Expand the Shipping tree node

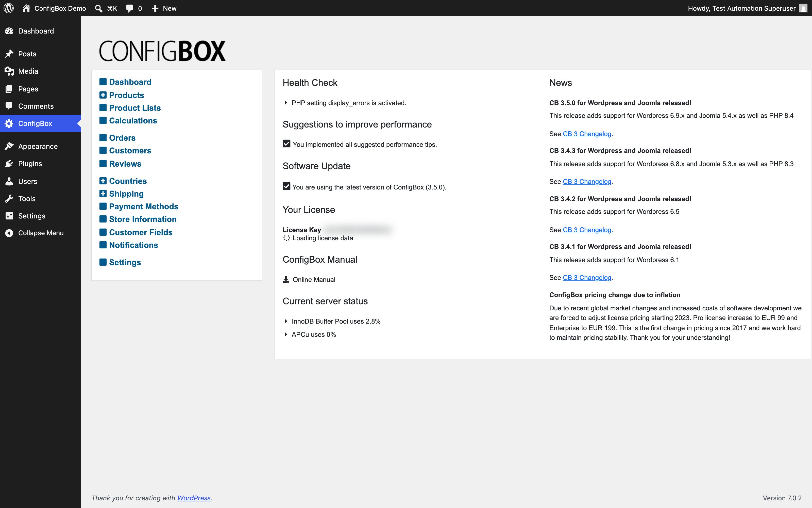pos(103,194)
